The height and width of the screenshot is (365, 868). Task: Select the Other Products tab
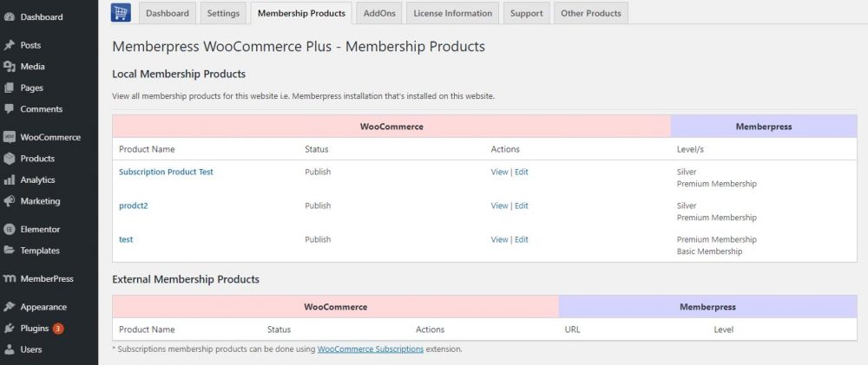point(590,13)
